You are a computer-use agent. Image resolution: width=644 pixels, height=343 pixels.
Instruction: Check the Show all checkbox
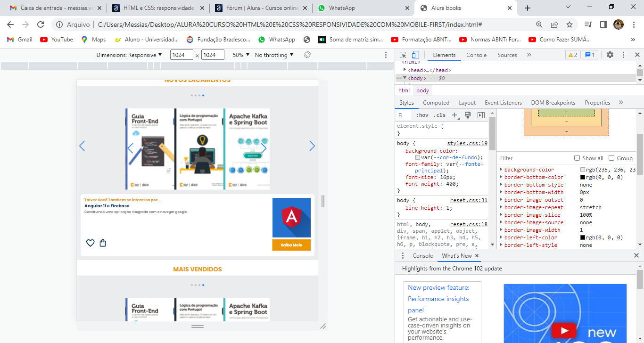(x=577, y=158)
